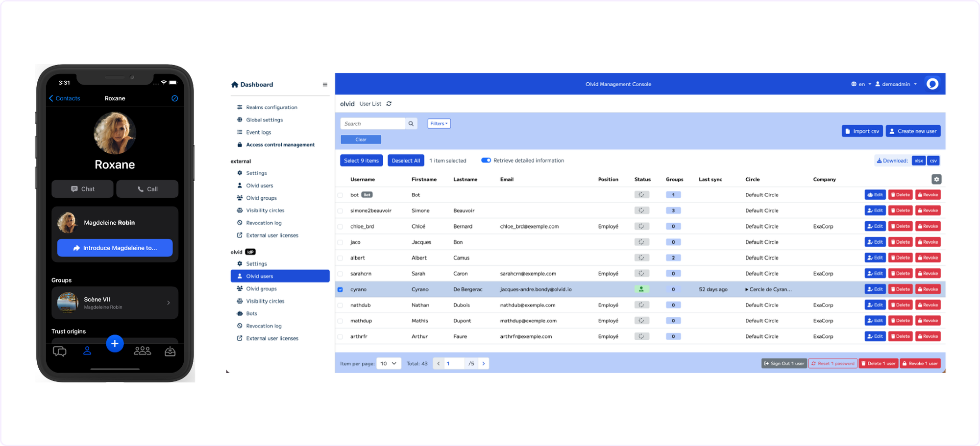Open Olvid users under external section

pos(259,186)
